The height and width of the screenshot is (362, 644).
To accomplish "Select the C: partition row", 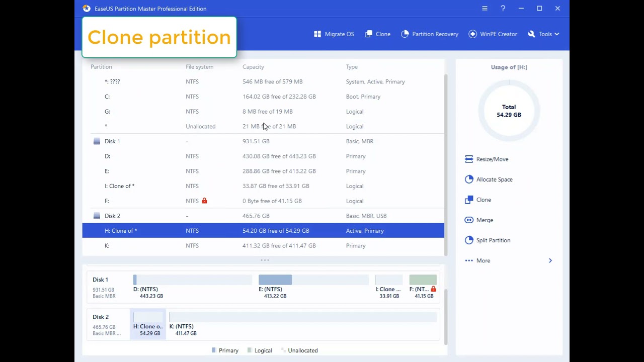I will 263,97.
